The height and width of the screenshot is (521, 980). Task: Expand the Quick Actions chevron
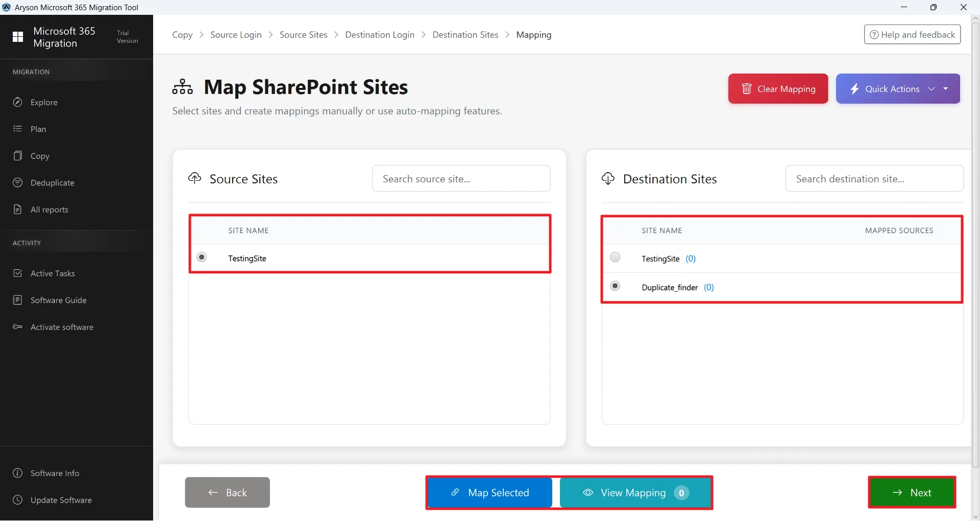click(x=932, y=89)
